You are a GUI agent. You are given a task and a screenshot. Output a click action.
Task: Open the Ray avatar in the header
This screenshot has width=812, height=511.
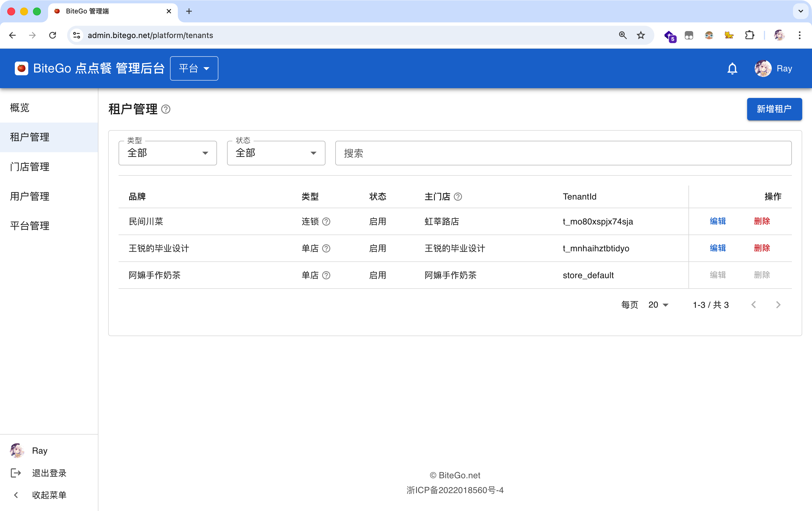pyautogui.click(x=763, y=69)
